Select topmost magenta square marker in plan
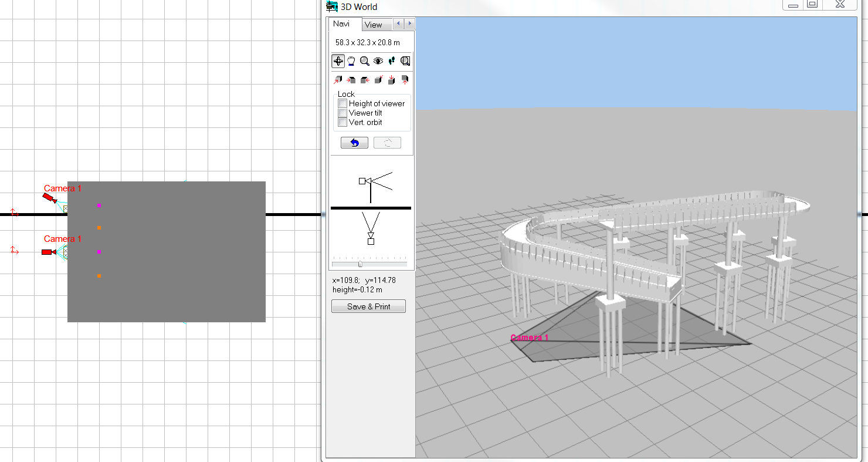 [99, 205]
